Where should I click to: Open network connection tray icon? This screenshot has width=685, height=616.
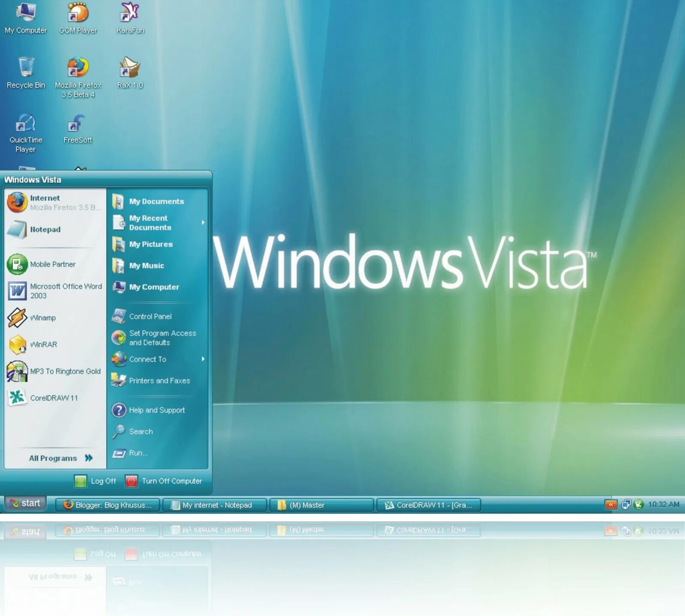coord(626,505)
